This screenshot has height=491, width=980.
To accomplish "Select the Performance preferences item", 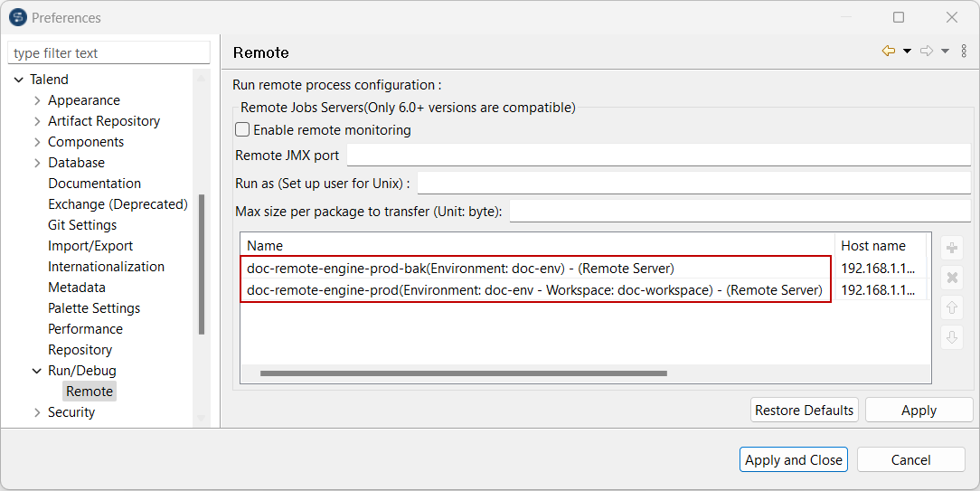I will pos(85,329).
